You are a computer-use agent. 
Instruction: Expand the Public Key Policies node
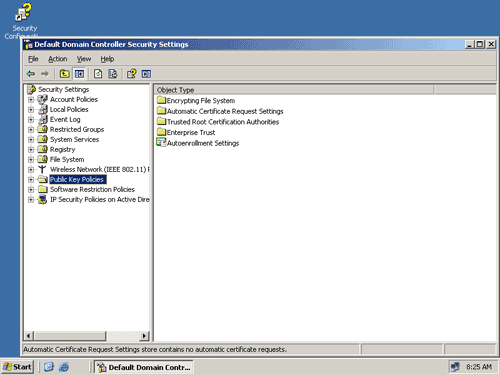click(x=31, y=180)
